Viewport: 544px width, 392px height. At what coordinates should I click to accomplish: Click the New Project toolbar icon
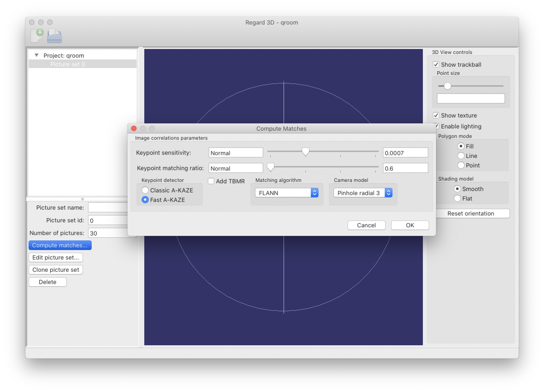[37, 36]
